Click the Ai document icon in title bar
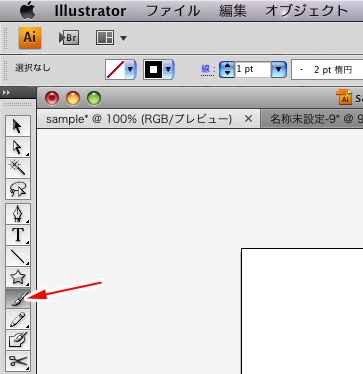 pos(344,97)
